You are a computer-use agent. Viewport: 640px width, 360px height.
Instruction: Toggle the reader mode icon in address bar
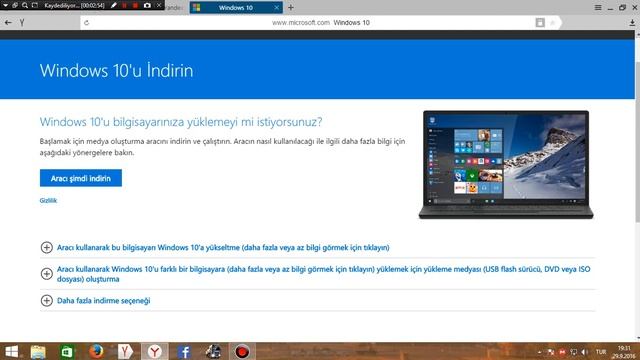[x=540, y=23]
